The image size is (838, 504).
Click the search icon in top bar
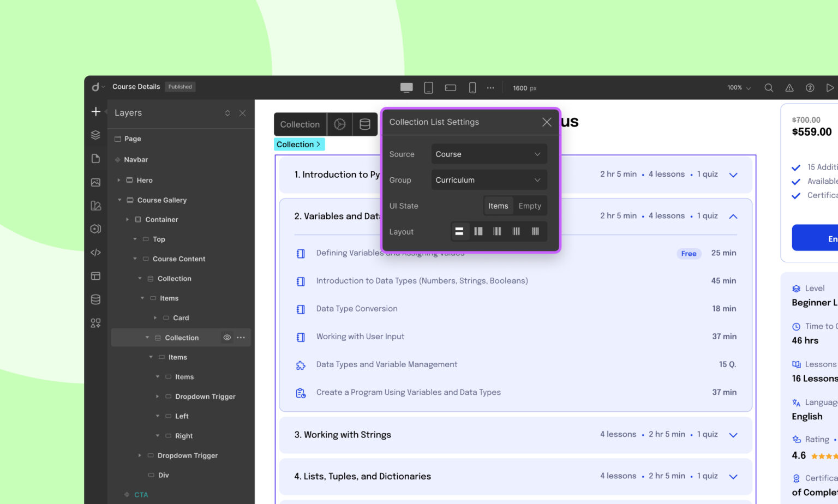click(x=769, y=88)
